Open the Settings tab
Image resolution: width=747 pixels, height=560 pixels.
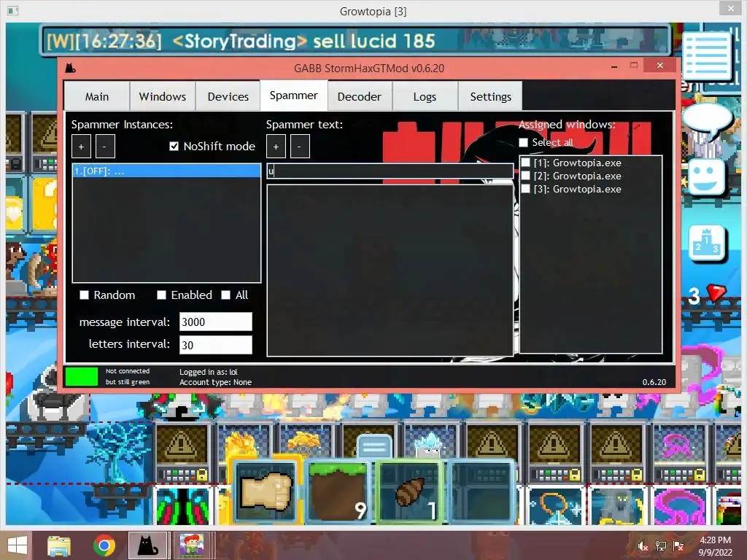point(490,97)
